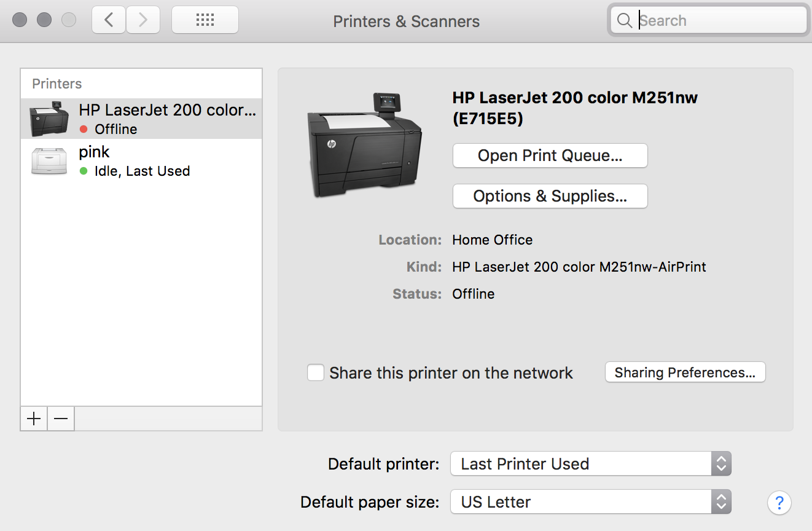This screenshot has width=812, height=531.
Task: Click the large HP LaserJet printer image
Action: pos(365,146)
